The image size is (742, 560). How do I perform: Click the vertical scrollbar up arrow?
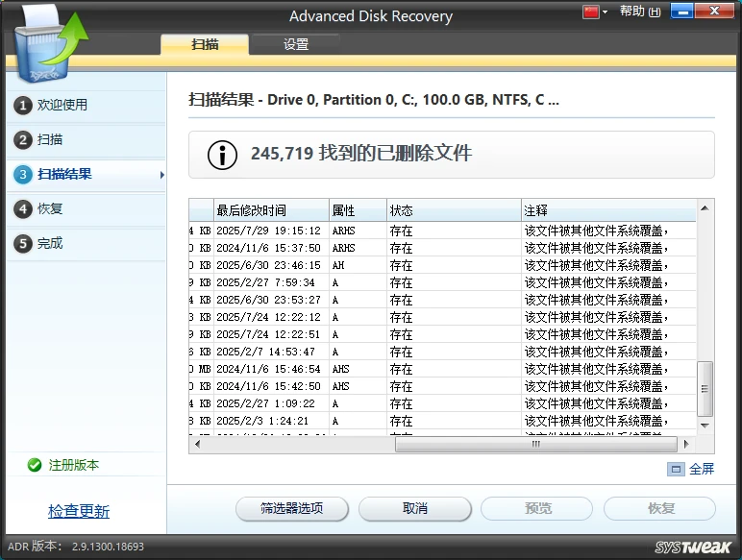click(x=705, y=208)
